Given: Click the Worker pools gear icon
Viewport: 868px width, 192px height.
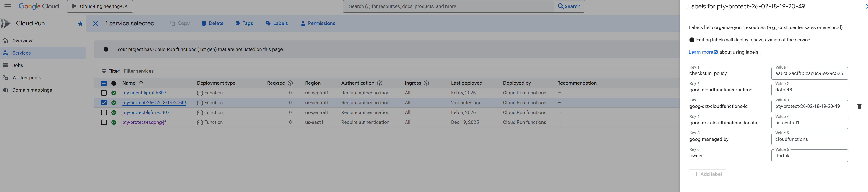Looking at the screenshot, I should 5,78.
